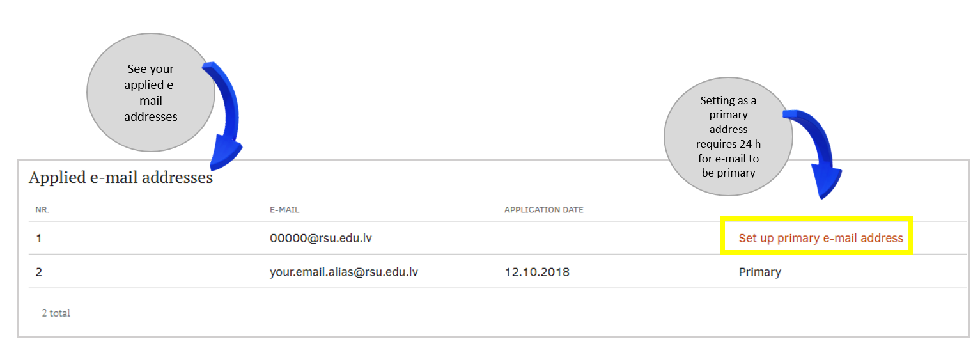Click the blue arrow pointing at Applied e-mail addresses
The image size is (980, 346).
click(x=227, y=115)
